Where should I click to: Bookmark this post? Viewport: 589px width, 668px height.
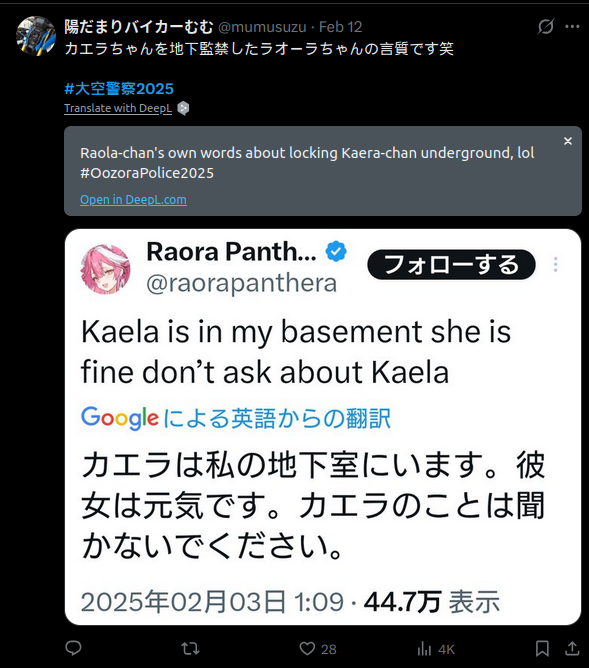542,648
